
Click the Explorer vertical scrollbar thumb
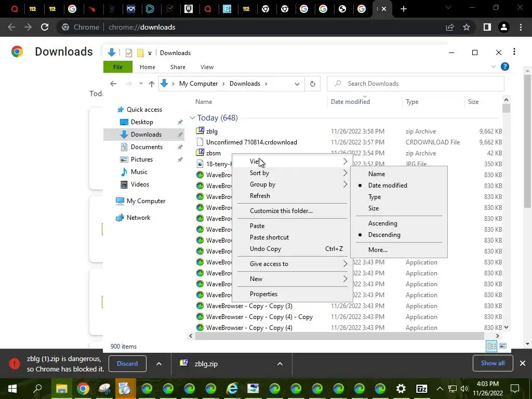506,108
